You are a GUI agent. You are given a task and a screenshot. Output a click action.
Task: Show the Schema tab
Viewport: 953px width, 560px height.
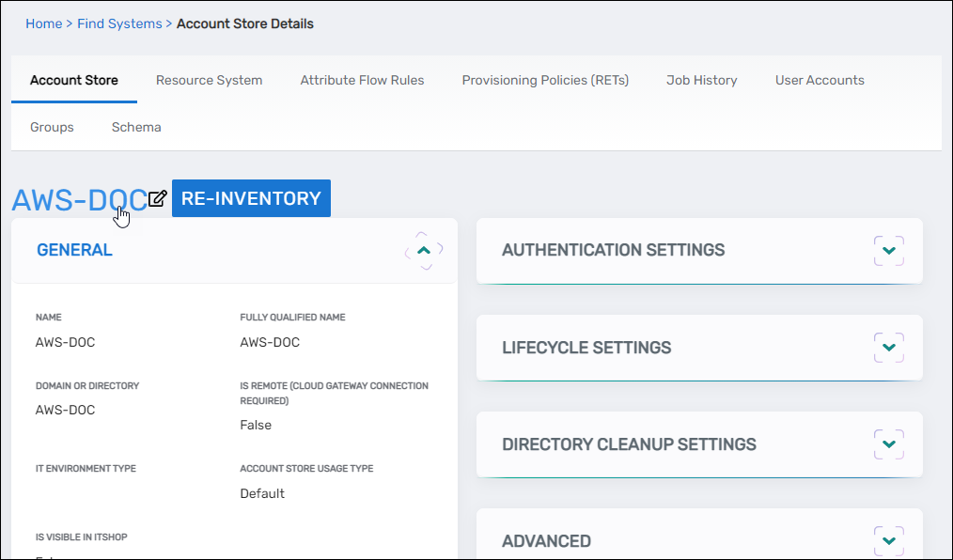pyautogui.click(x=136, y=127)
